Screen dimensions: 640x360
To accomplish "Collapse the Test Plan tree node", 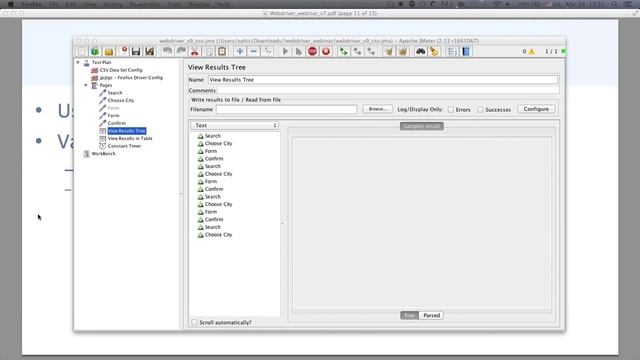I will coord(78,62).
